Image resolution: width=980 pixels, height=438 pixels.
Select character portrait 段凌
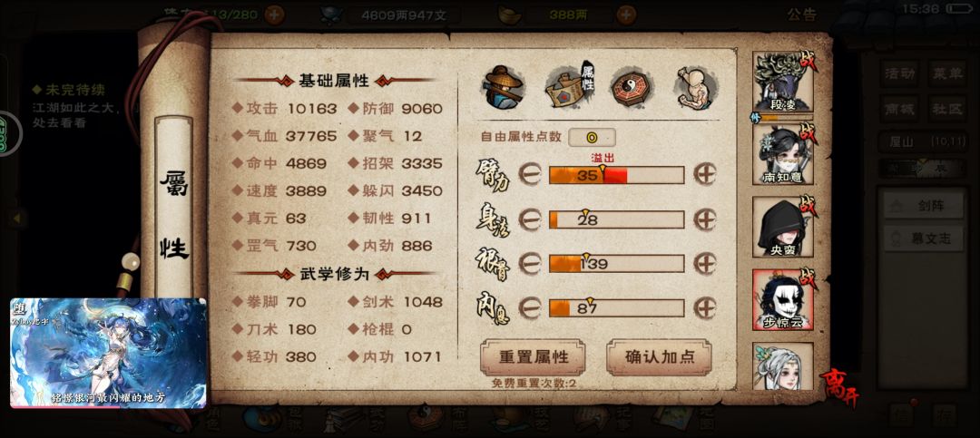(783, 82)
